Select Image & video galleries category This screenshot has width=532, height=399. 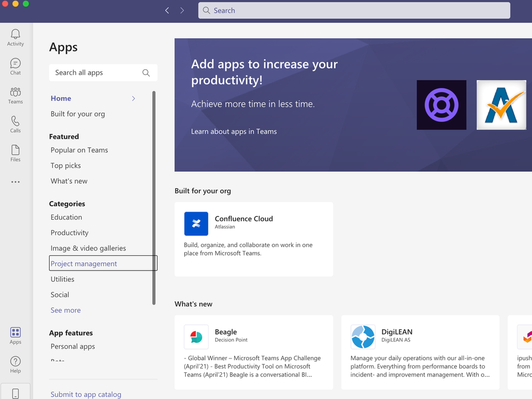coord(88,248)
